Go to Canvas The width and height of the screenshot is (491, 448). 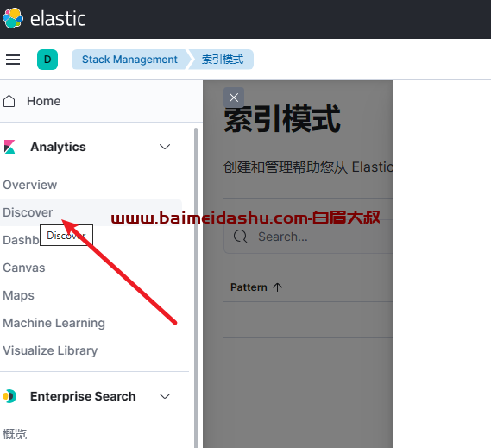[24, 268]
